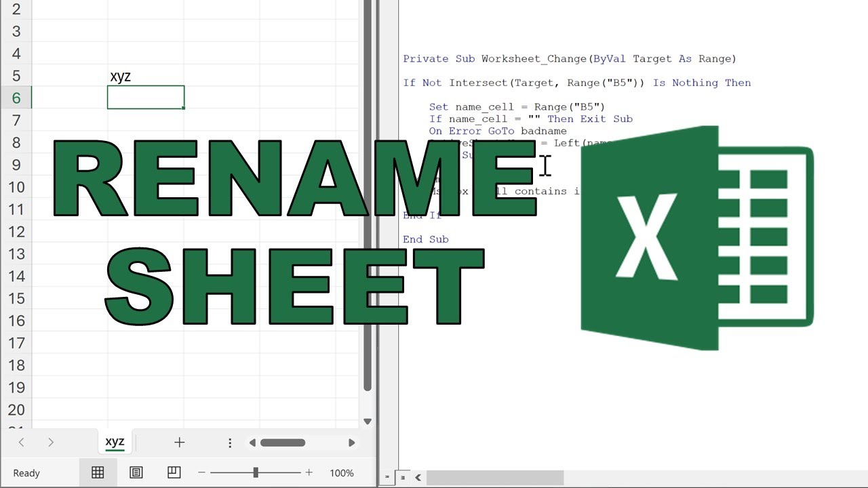Select row 14 header
The height and width of the screenshot is (488, 868).
(16, 277)
